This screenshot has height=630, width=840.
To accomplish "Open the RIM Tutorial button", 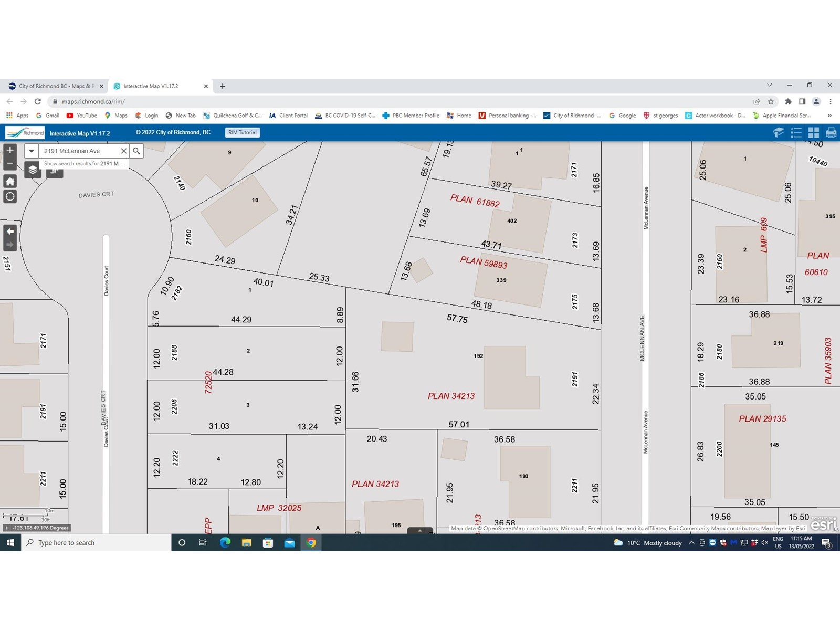I will point(242,133).
